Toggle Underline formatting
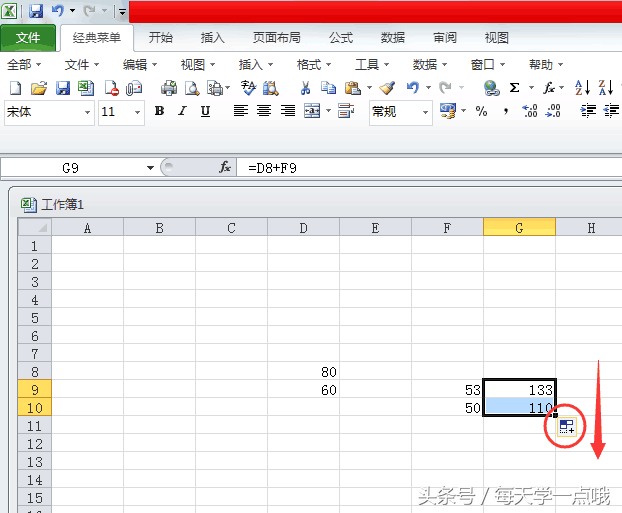622x513 pixels. [205, 111]
